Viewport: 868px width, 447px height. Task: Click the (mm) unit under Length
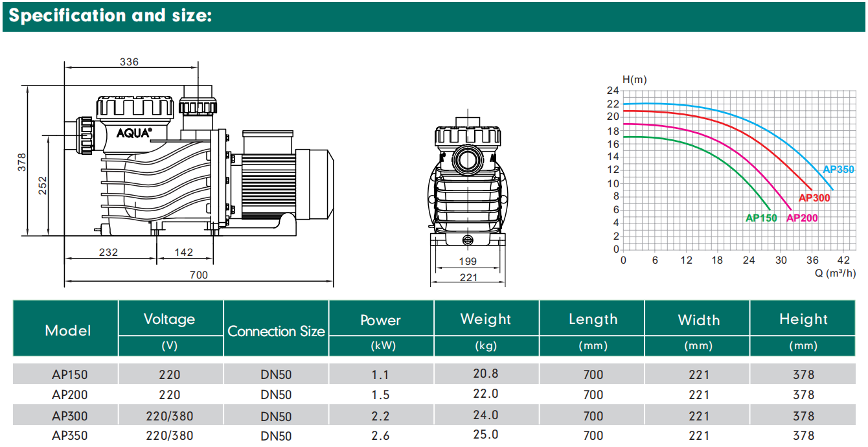593,346
